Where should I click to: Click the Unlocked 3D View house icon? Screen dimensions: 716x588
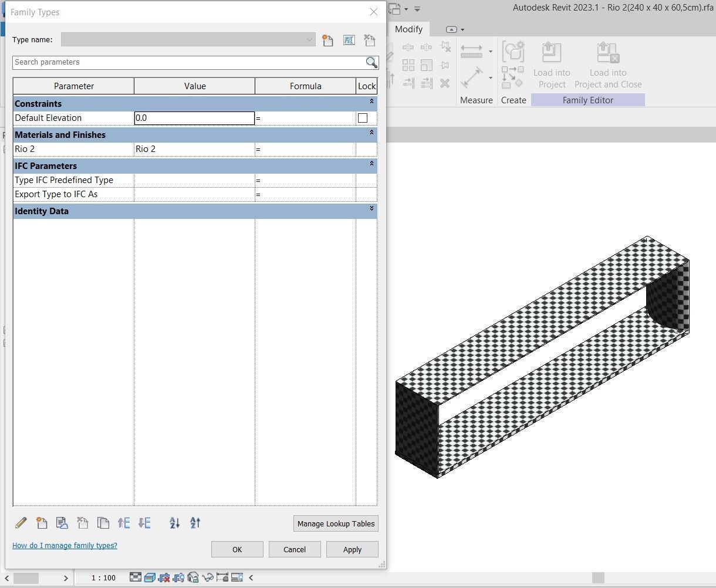pyautogui.click(x=193, y=577)
